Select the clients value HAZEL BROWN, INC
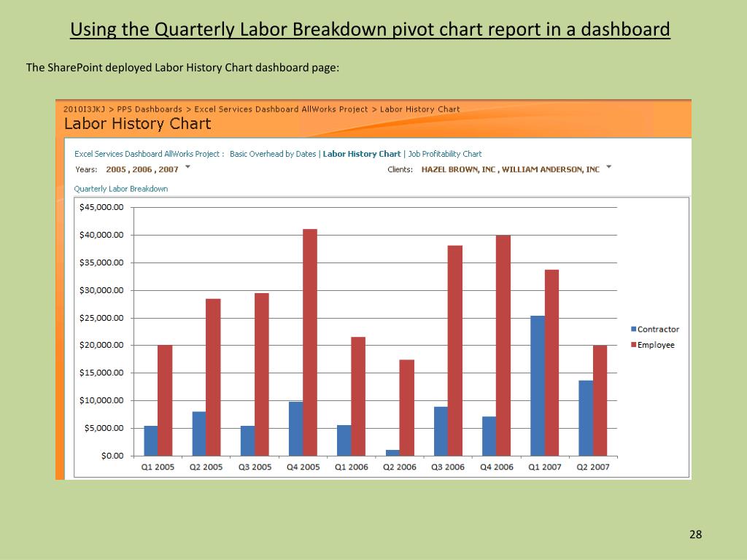Screen dimensions: 747x560 coord(458,169)
